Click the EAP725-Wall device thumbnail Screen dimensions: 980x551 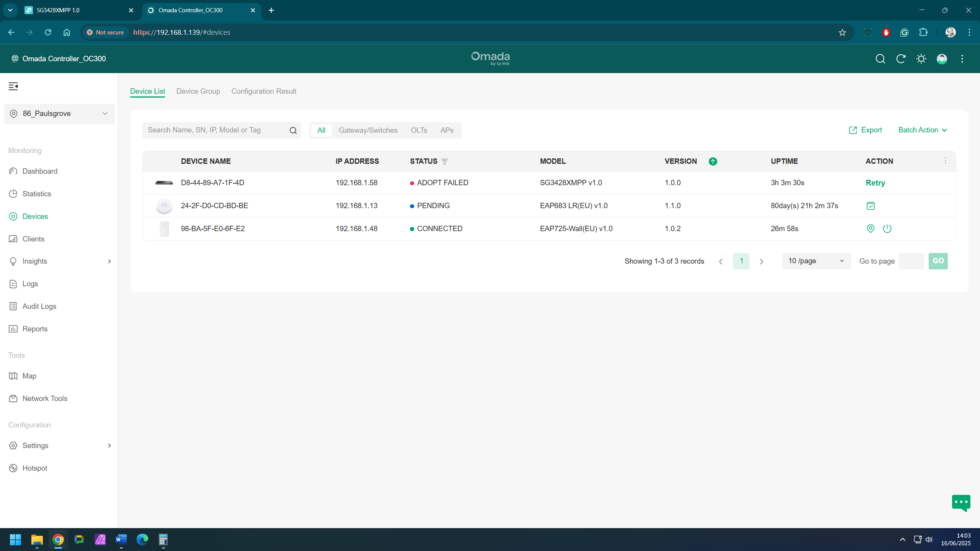click(x=164, y=229)
